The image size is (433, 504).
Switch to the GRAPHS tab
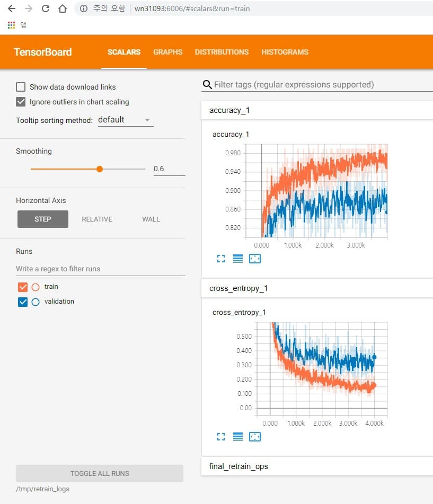[167, 52]
